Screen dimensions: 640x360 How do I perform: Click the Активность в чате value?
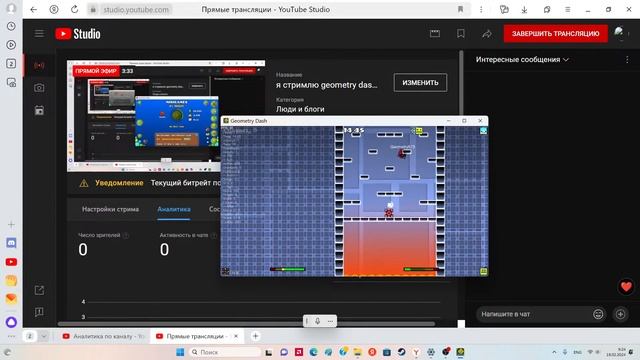[164, 249]
